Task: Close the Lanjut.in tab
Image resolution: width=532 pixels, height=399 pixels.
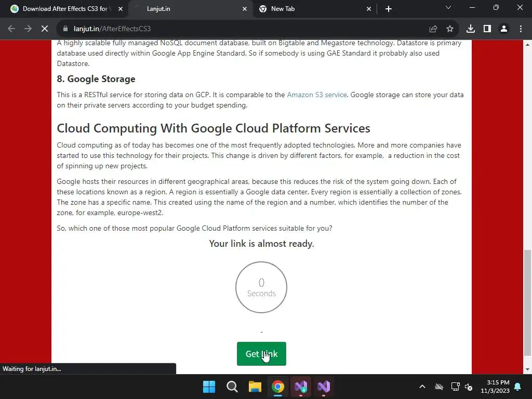Action: point(245,9)
